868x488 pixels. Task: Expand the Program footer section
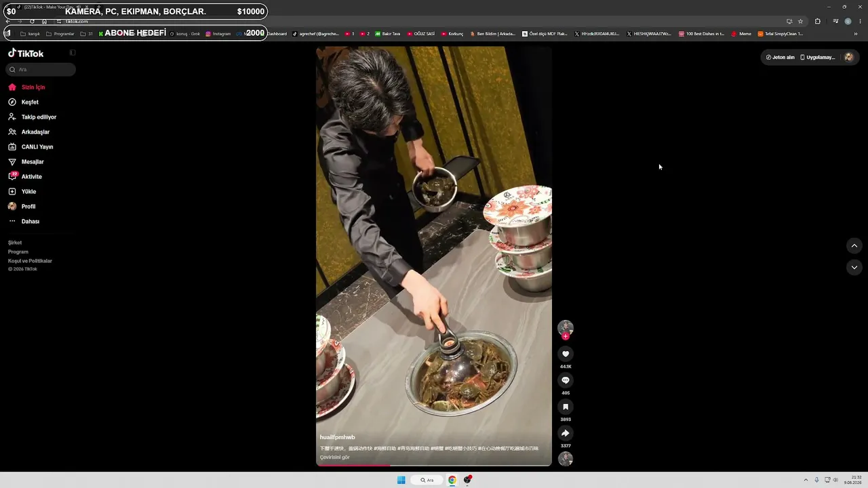[x=18, y=252]
